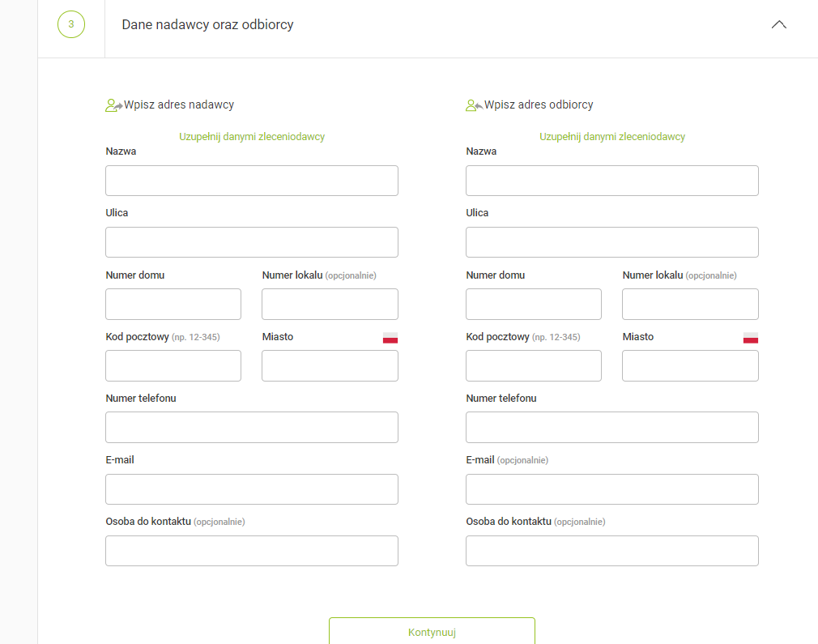Click the sender person icon
Screen dimensions: 818x644
point(113,105)
